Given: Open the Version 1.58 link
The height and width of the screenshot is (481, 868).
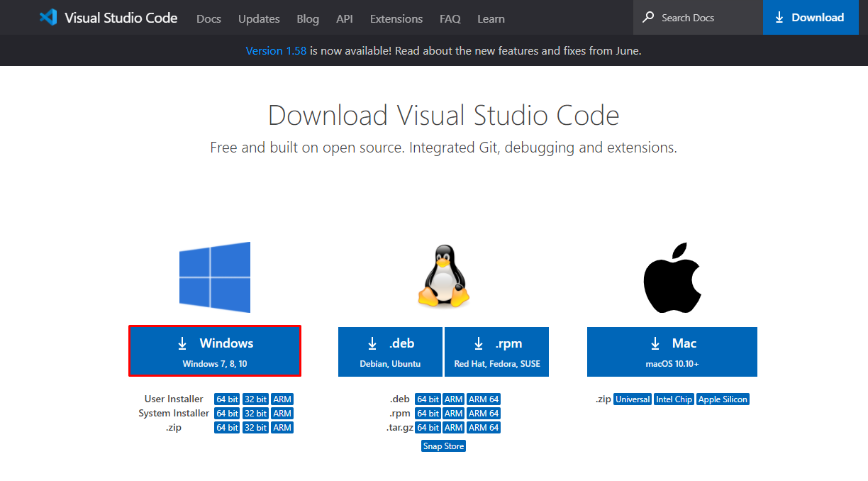Looking at the screenshot, I should tap(276, 51).
